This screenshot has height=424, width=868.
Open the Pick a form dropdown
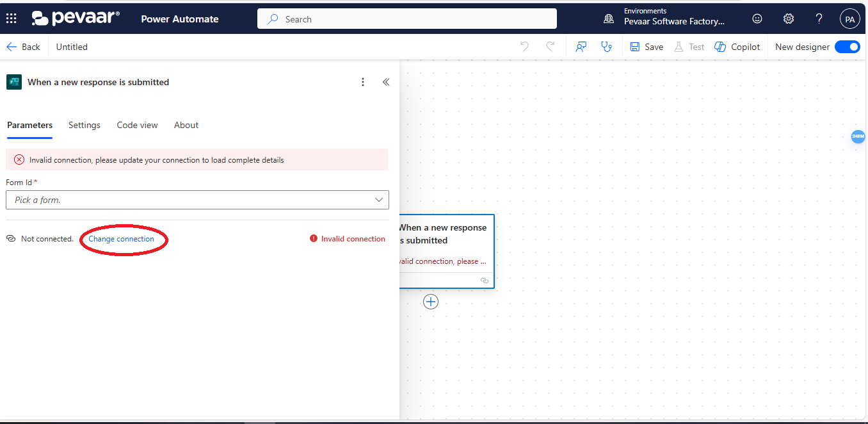[x=197, y=200]
